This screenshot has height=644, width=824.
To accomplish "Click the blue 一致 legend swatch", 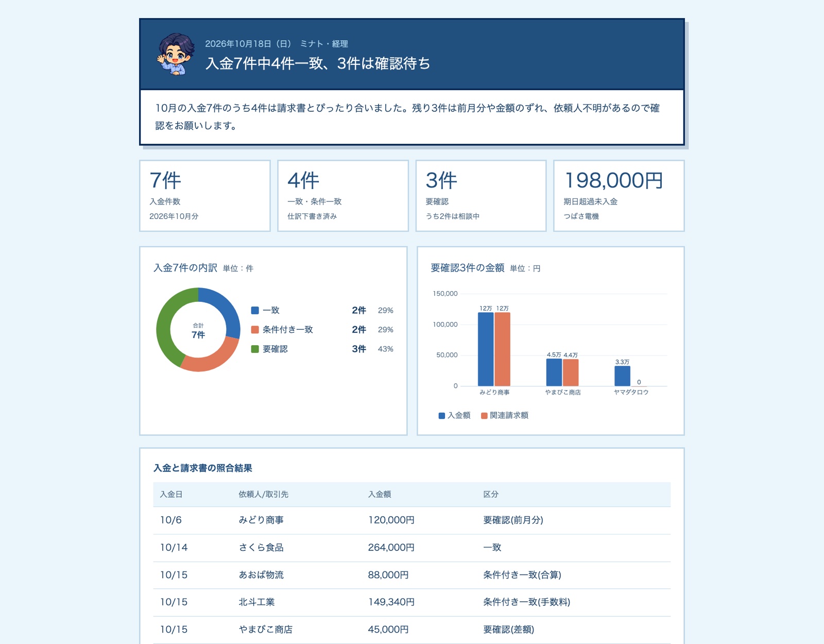I will click(x=255, y=310).
